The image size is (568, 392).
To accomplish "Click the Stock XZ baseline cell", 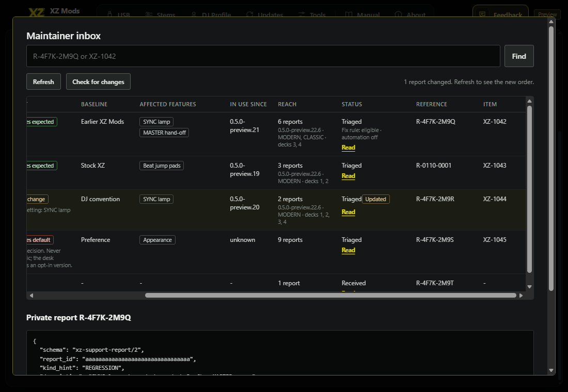I will click(x=93, y=166).
